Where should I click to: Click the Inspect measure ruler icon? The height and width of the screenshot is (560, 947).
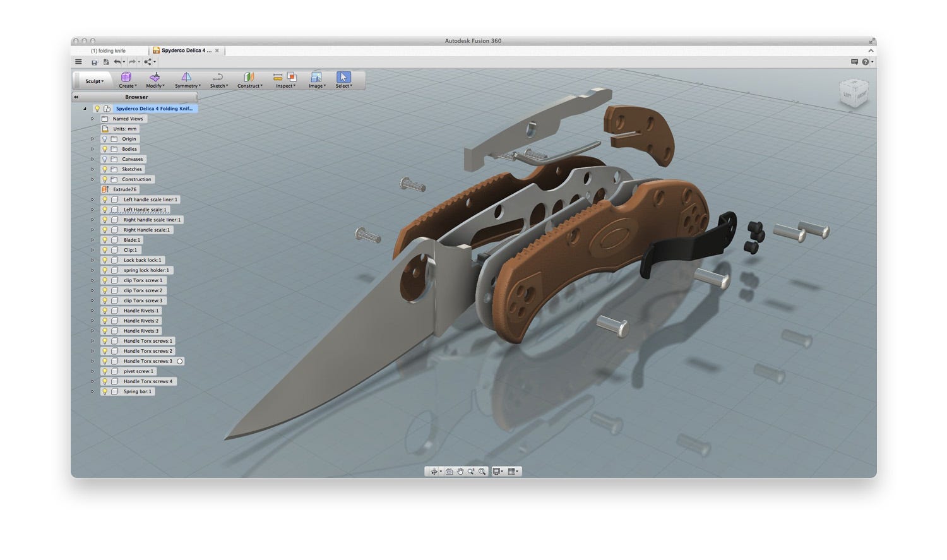[278, 77]
